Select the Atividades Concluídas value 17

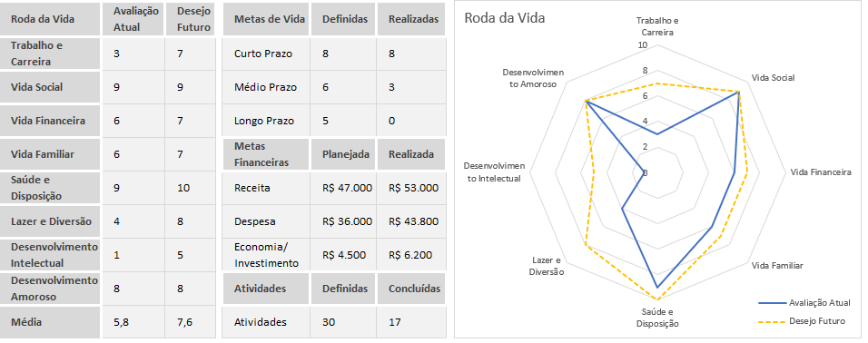(410, 322)
